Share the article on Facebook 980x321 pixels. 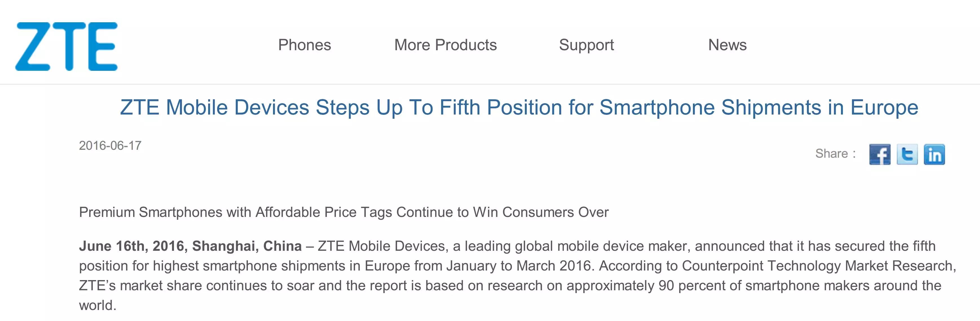pos(880,154)
